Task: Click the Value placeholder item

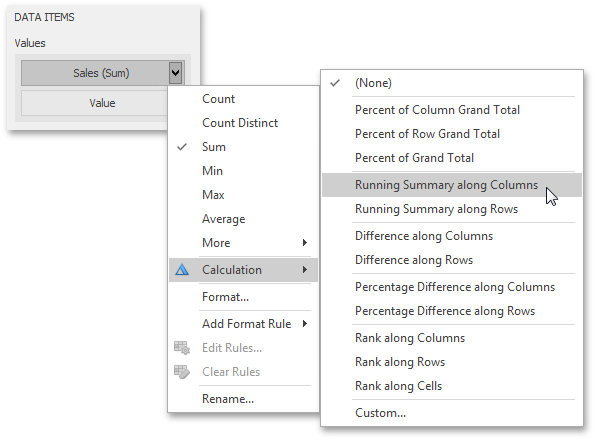Action: [94, 103]
